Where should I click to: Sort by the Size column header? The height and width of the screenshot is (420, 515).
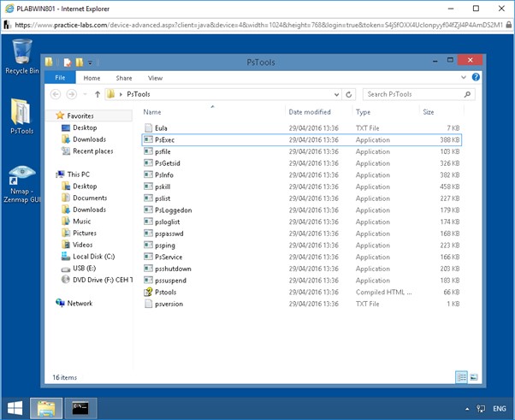pos(429,112)
